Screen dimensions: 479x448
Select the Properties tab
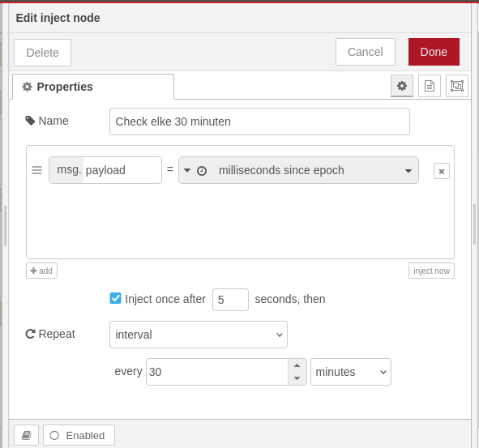point(93,87)
